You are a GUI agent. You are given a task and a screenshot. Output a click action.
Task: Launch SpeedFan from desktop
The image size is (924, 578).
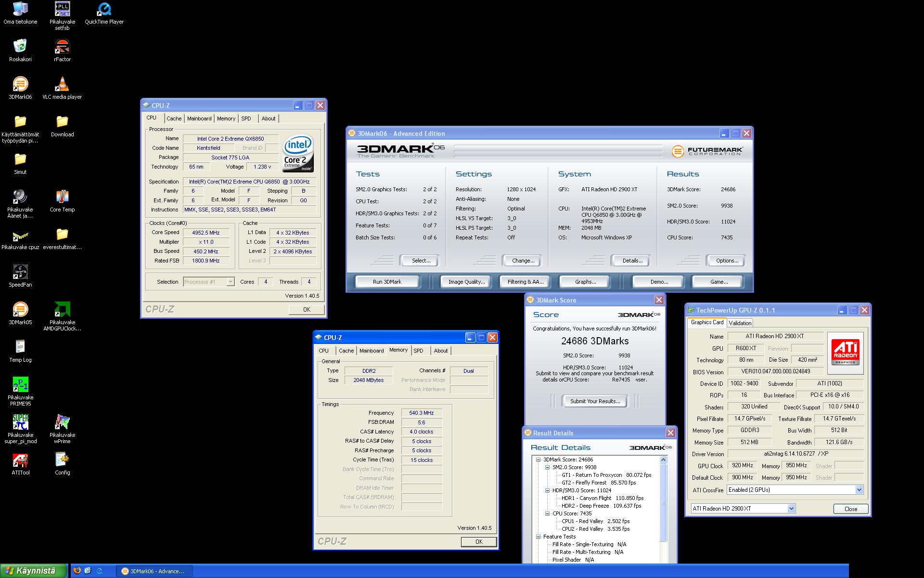[x=20, y=276]
